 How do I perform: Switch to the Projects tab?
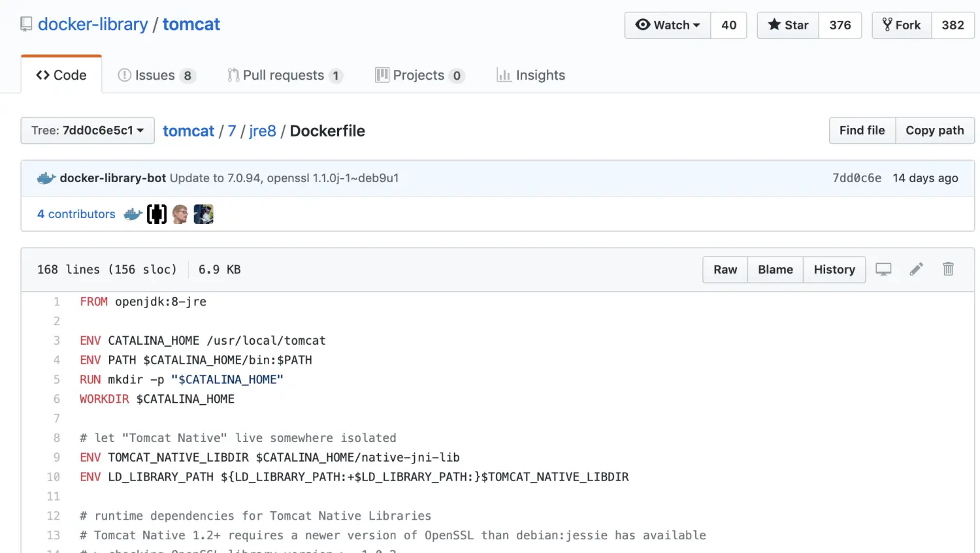(x=420, y=75)
